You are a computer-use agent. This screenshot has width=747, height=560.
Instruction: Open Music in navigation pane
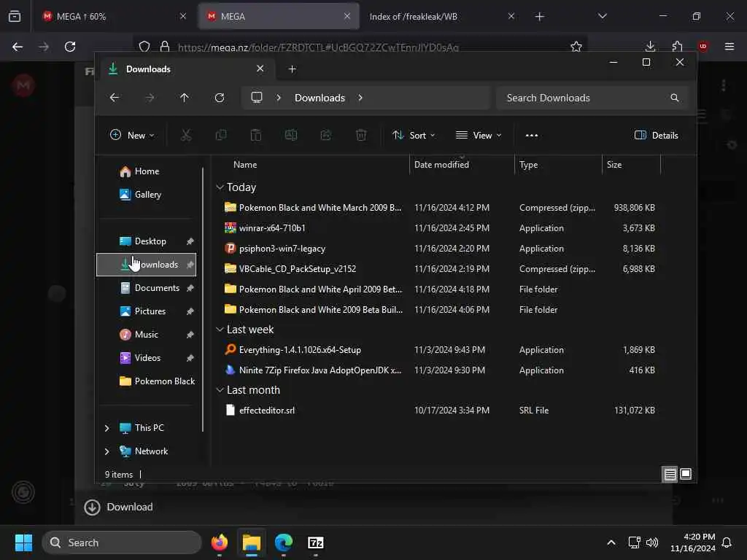[x=146, y=334]
